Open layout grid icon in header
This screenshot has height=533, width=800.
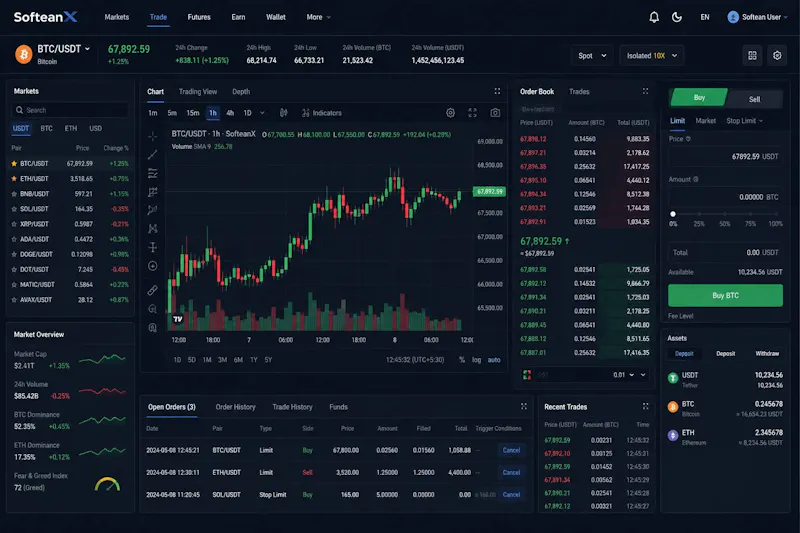click(752, 56)
